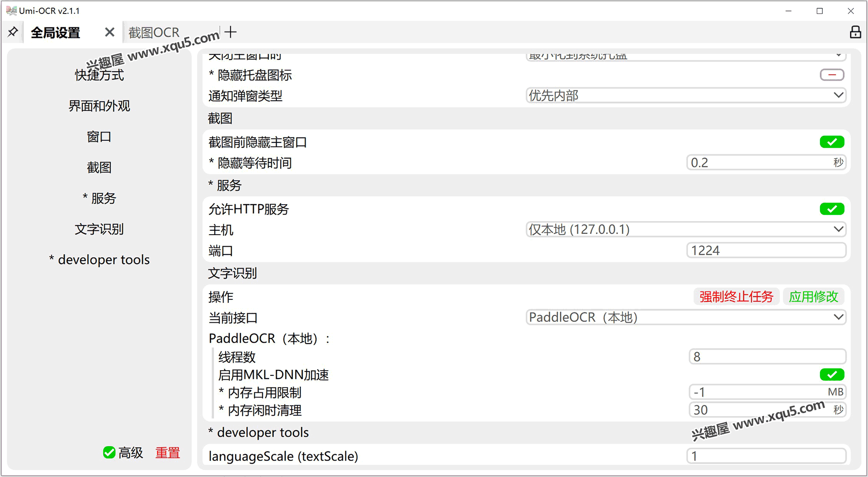The width and height of the screenshot is (868, 477).
Task: Turn off 允许HTTP服务 toggle
Action: (x=832, y=209)
